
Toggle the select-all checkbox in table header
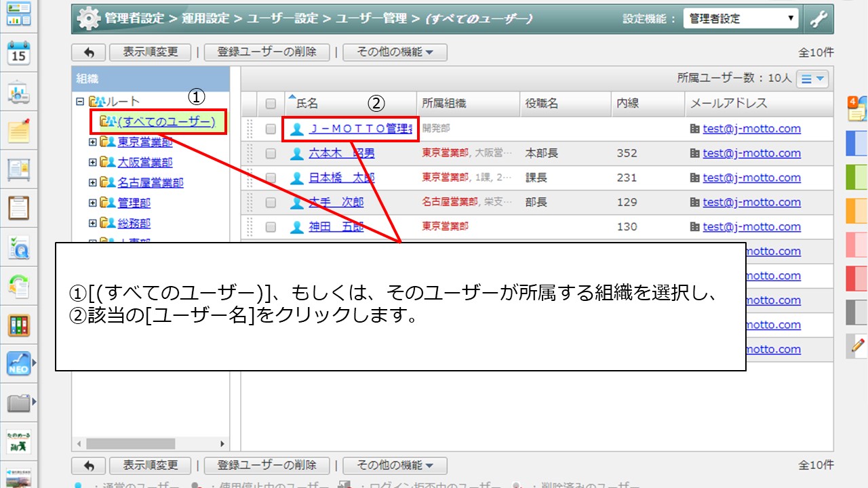[271, 104]
